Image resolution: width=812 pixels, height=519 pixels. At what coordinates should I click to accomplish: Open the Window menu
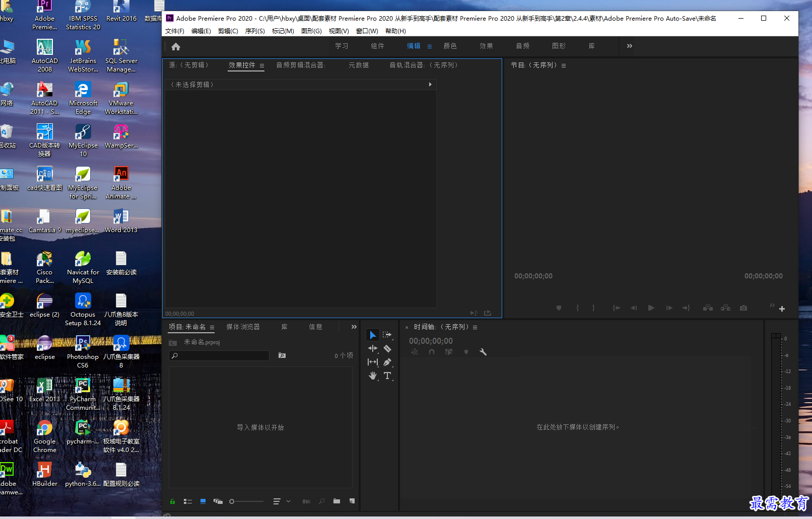tap(367, 31)
